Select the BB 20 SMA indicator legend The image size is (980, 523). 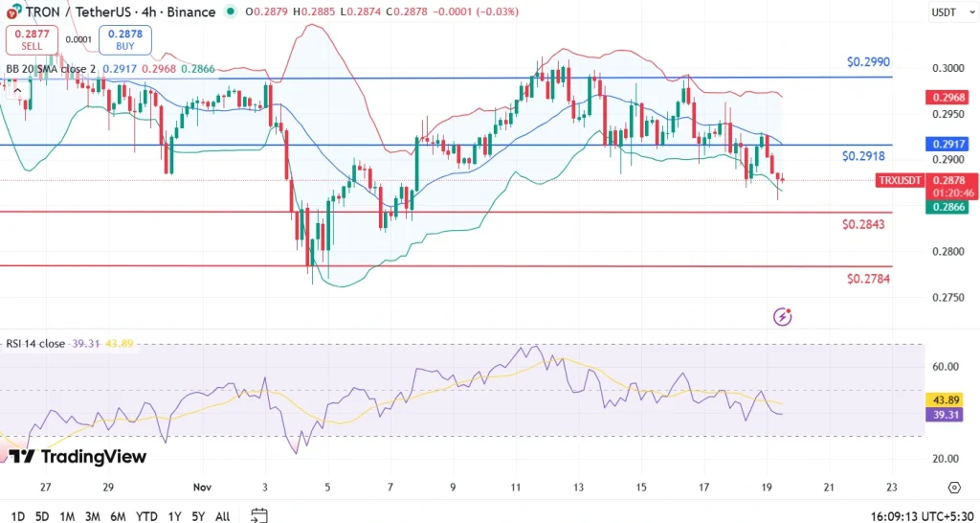[48, 69]
